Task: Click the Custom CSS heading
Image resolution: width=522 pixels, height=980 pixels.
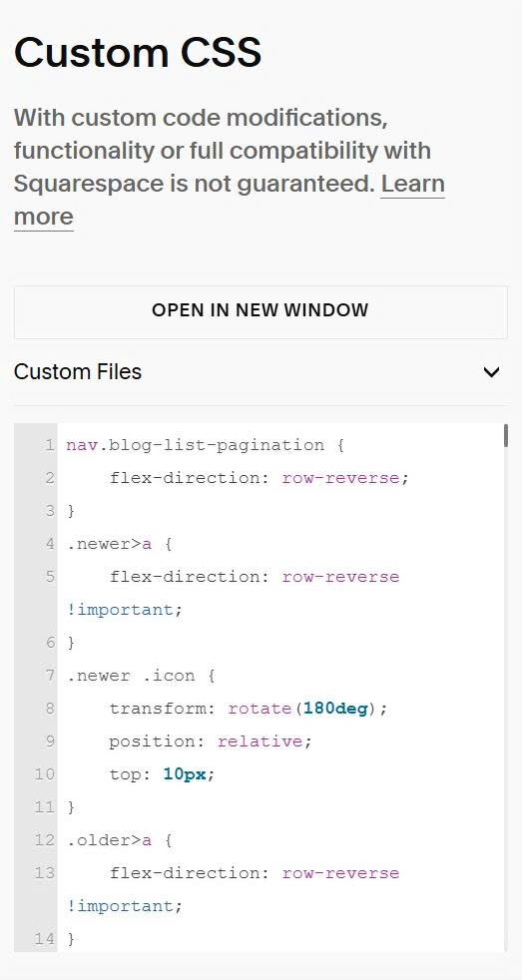Action: tap(138, 53)
